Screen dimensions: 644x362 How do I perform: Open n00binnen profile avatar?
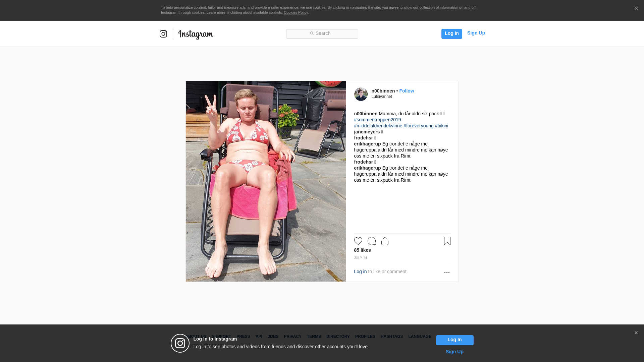(x=361, y=94)
